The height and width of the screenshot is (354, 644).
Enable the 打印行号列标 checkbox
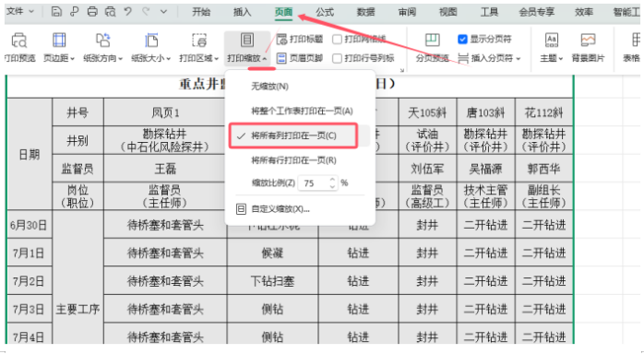pos(337,58)
